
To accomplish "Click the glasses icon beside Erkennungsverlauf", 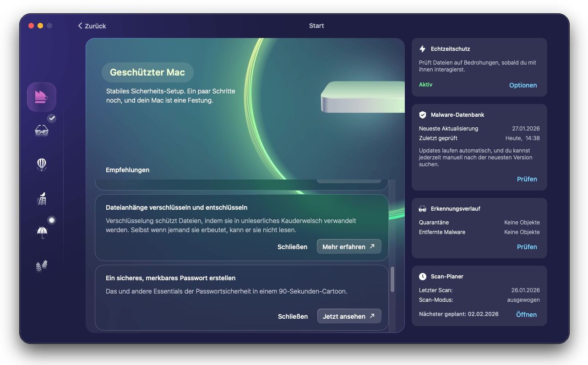I will click(422, 209).
